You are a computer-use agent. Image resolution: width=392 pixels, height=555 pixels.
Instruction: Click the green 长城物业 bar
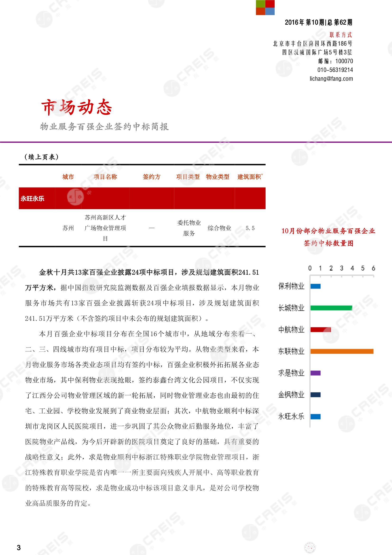tap(331, 308)
